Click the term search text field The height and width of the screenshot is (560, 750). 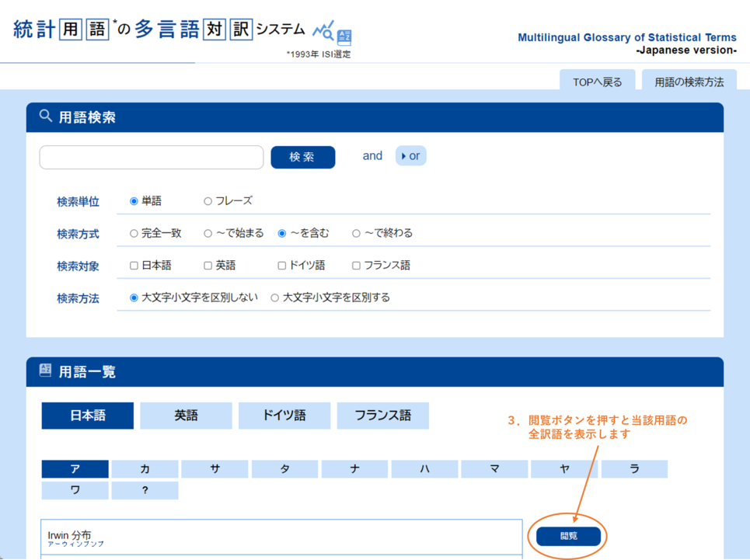[152, 157]
